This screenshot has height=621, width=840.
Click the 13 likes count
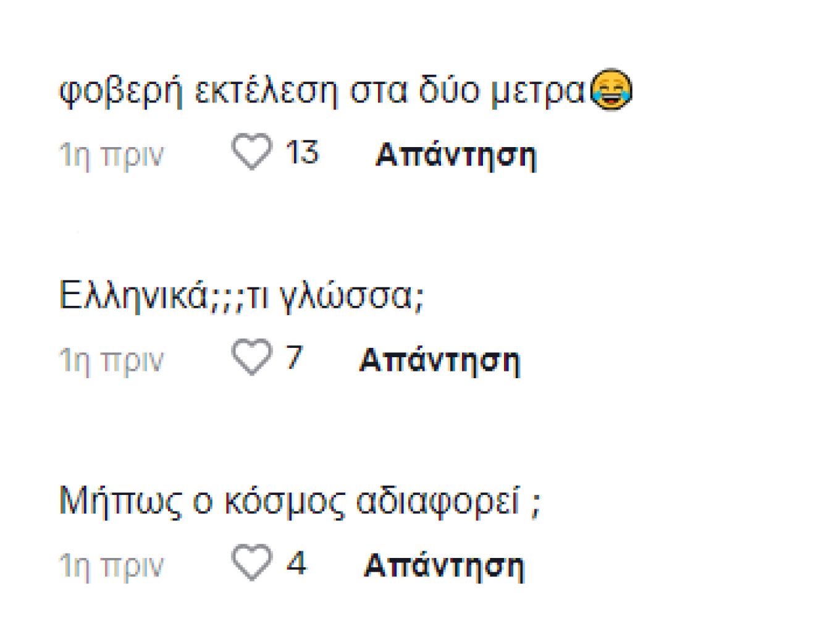(302, 152)
